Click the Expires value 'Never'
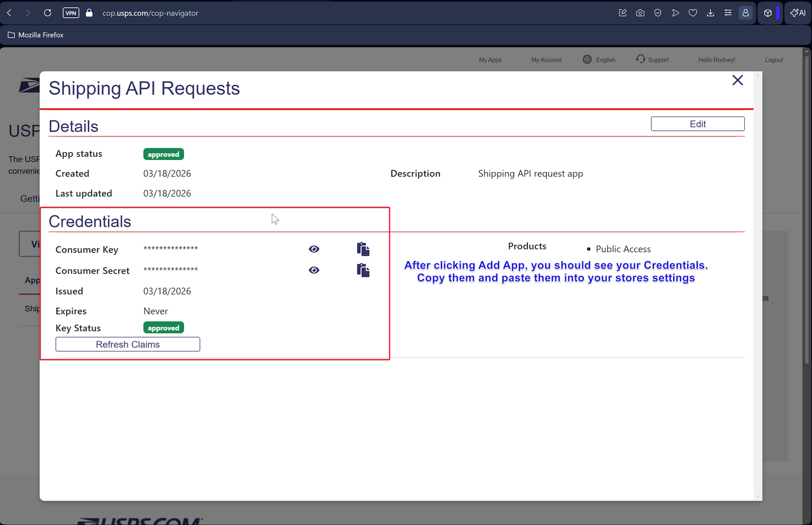This screenshot has height=525, width=812. point(155,311)
